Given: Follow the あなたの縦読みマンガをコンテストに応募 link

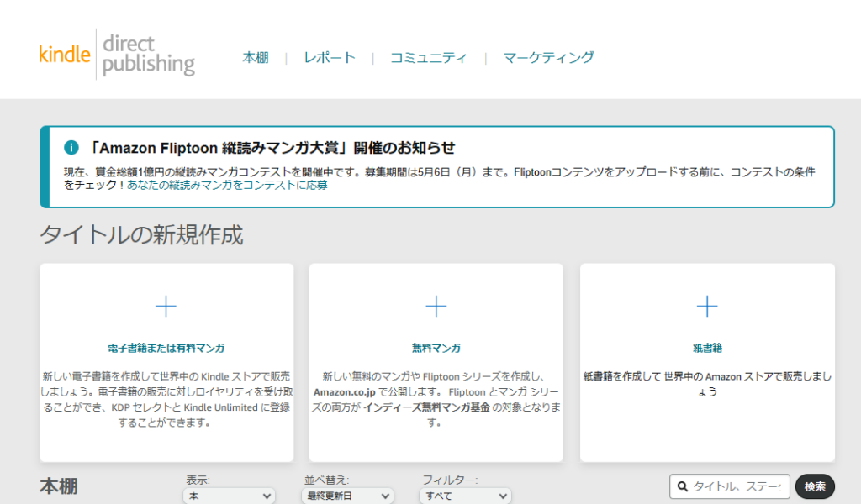Looking at the screenshot, I should coord(227,186).
